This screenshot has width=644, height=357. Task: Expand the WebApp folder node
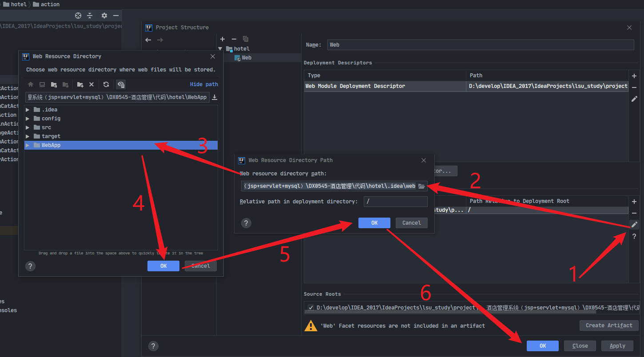[x=27, y=145]
